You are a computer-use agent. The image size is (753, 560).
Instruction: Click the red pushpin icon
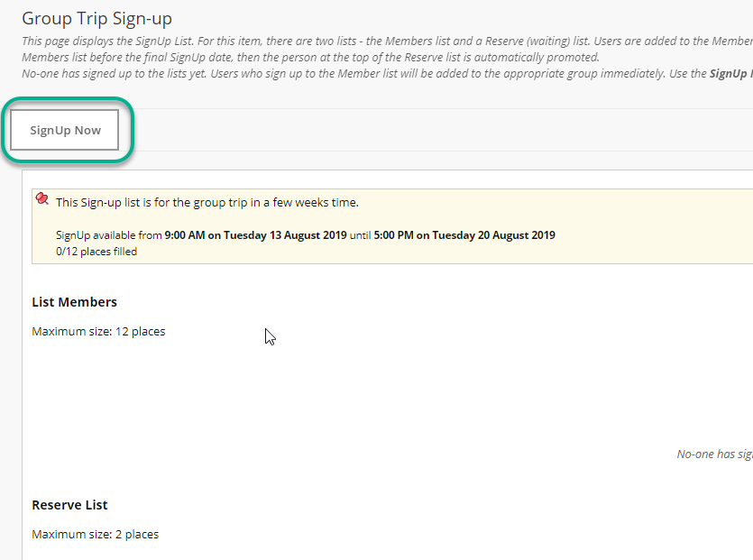[42, 198]
